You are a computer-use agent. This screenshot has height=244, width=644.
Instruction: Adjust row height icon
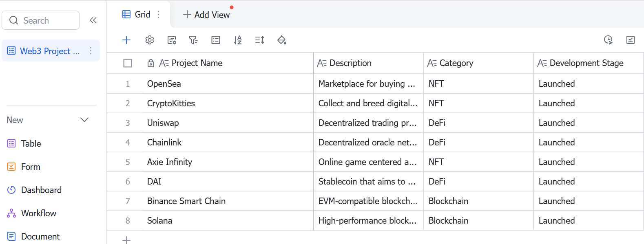(260, 40)
